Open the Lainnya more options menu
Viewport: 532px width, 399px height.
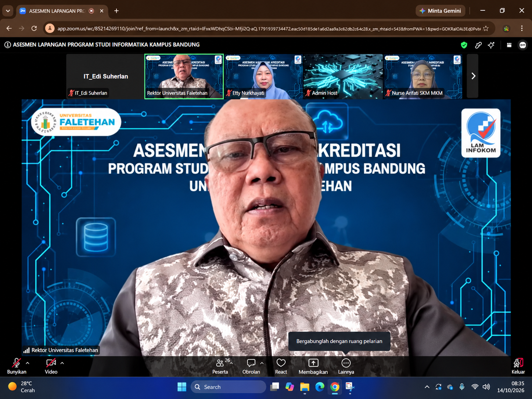(x=346, y=366)
